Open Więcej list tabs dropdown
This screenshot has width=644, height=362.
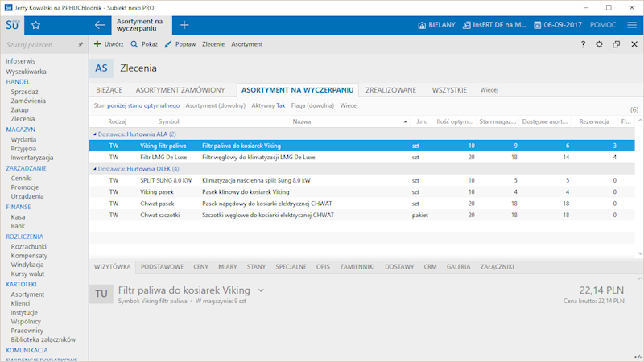(x=489, y=90)
